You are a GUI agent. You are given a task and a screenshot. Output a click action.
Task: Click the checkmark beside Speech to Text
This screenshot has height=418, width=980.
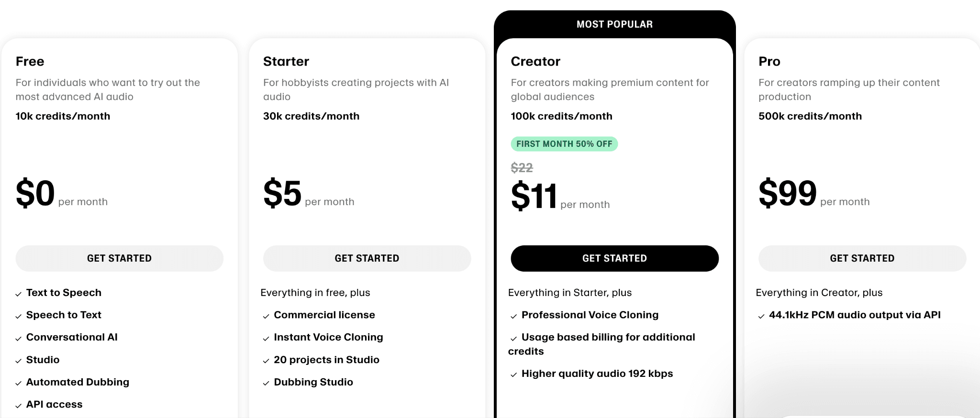pos(19,316)
